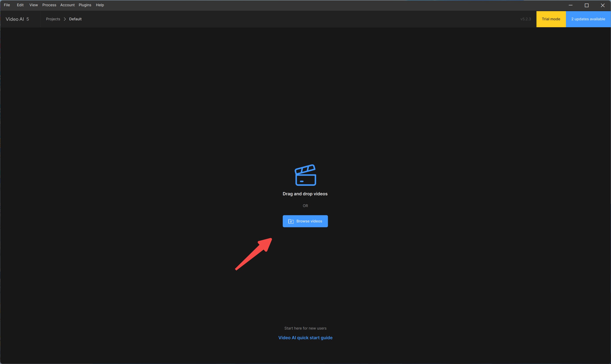
Task: Open the Process menu
Action: point(49,5)
